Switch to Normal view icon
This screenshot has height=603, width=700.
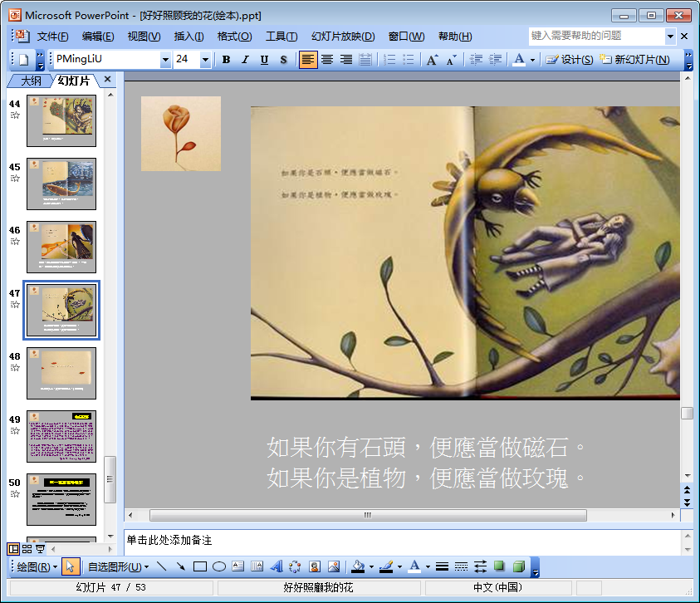tap(14, 549)
